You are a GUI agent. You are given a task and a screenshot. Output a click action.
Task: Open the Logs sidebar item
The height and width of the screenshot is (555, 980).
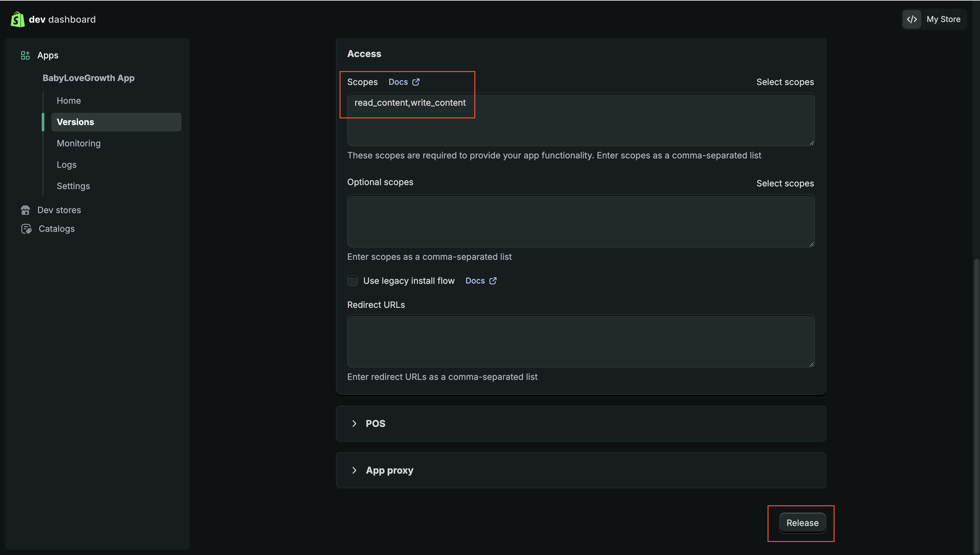[x=67, y=165]
